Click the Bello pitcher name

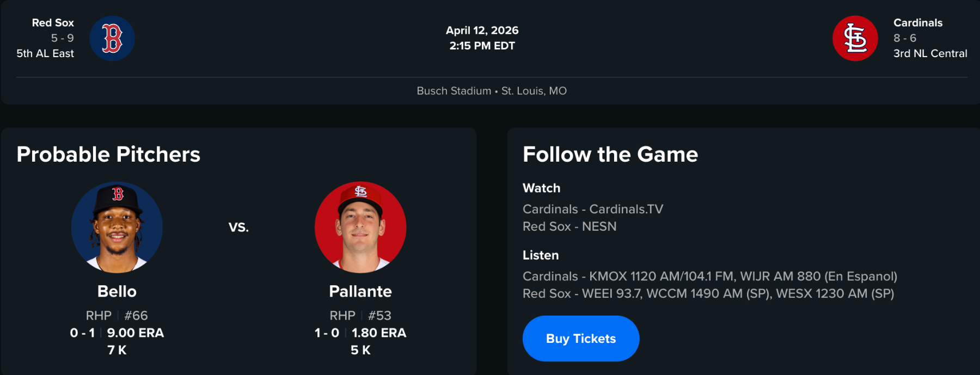[x=117, y=291]
